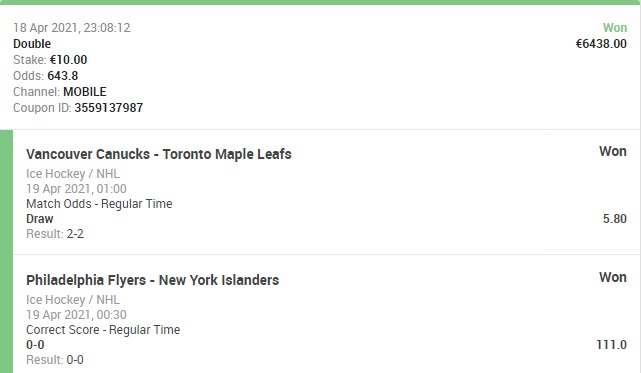Click the Draw selection text
Viewport: 641px width, 373px height.
pos(40,219)
